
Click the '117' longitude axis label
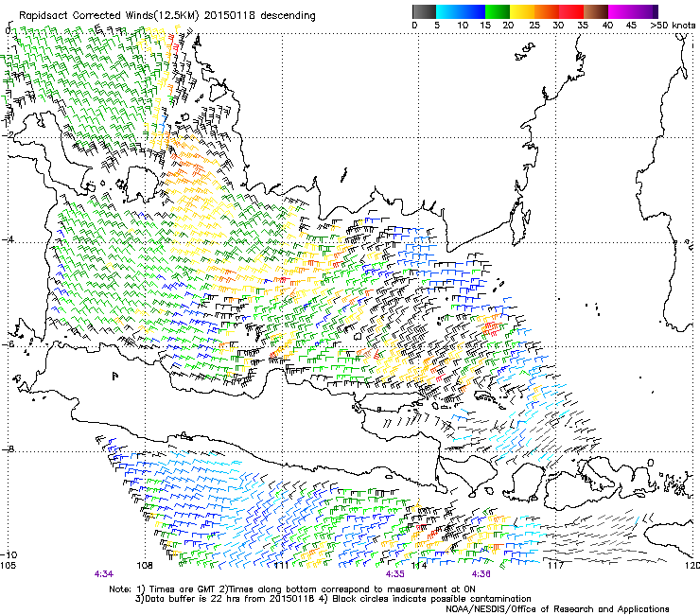pos(555,566)
